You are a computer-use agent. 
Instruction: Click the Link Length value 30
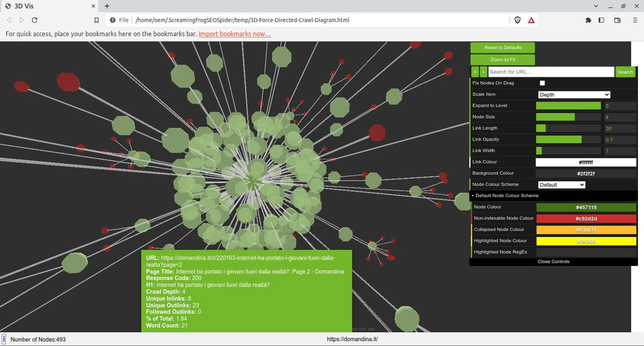[620, 128]
